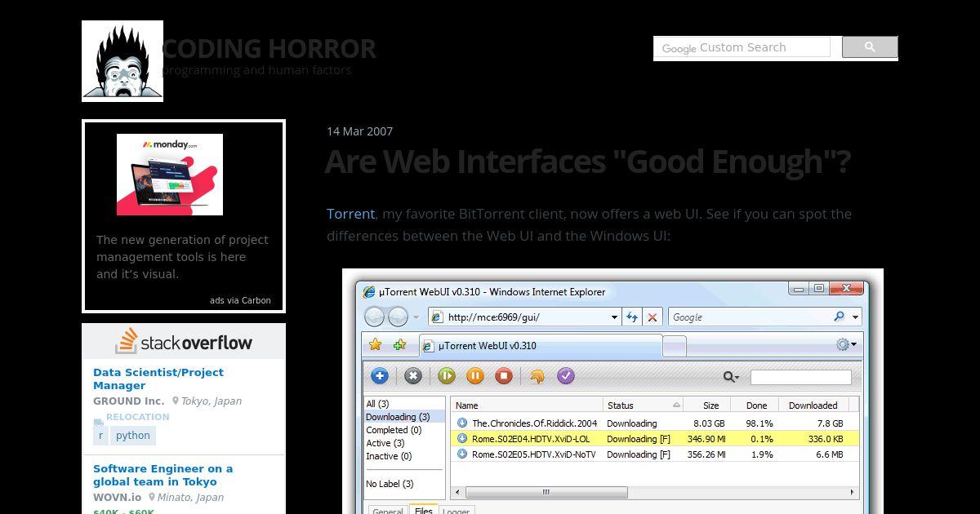Screen dimensions: 980x514
Task: Switch to the Files tab
Action: point(423,510)
